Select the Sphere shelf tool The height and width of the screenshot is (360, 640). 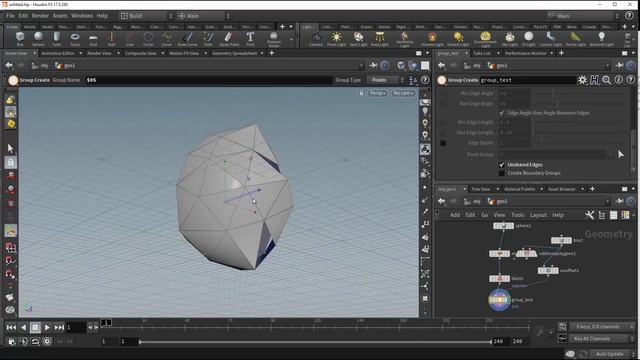pos(38,39)
